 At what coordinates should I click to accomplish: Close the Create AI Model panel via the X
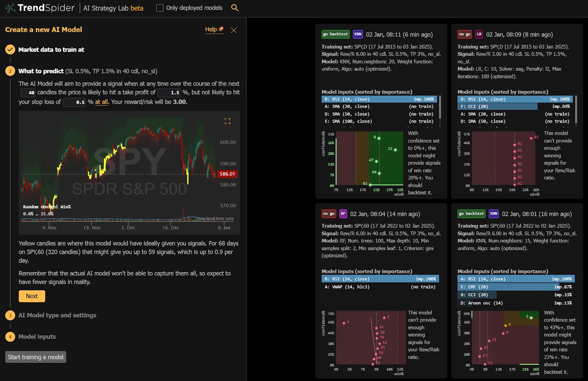(x=234, y=29)
